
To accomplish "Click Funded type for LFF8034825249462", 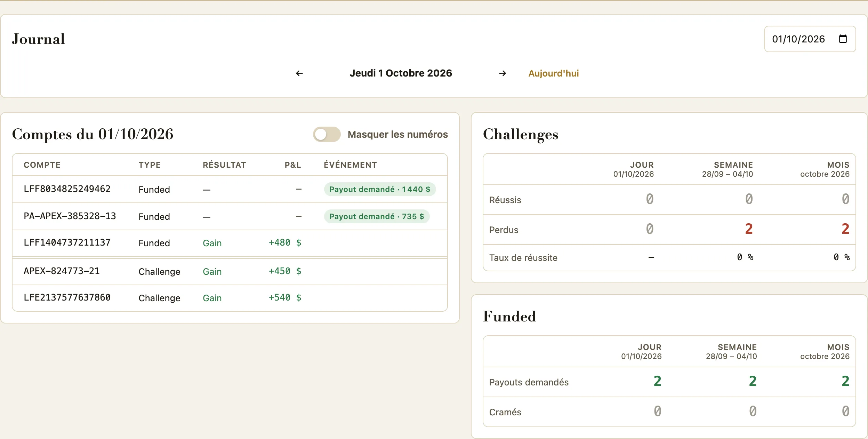I will 154,190.
